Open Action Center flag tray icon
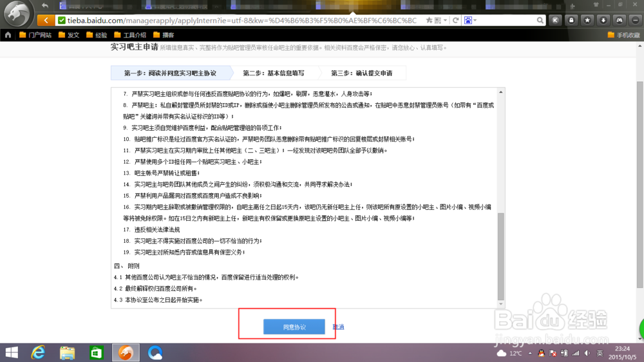Image resolution: width=644 pixels, height=362 pixels. (x=553, y=354)
